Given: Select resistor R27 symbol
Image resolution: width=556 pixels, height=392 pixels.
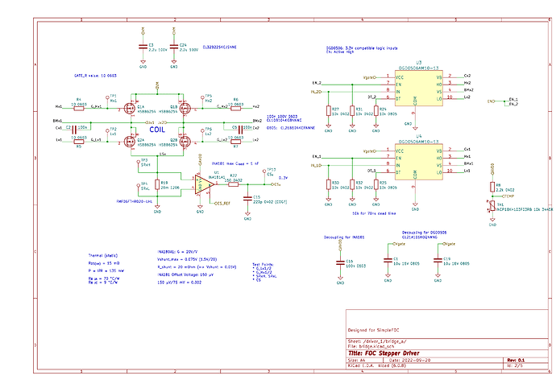Looking at the screenshot, I should point(328,111).
